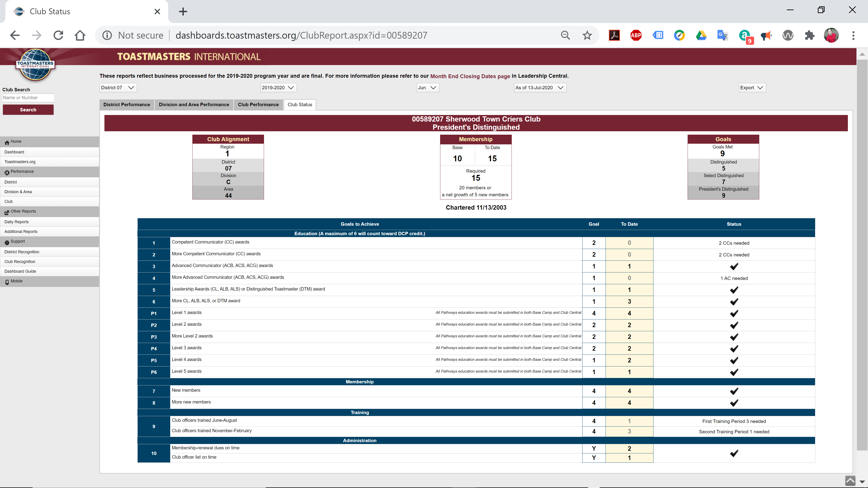Expand the 2019-2020 program year dropdown
Image resolution: width=868 pixels, height=488 pixels.
[278, 88]
